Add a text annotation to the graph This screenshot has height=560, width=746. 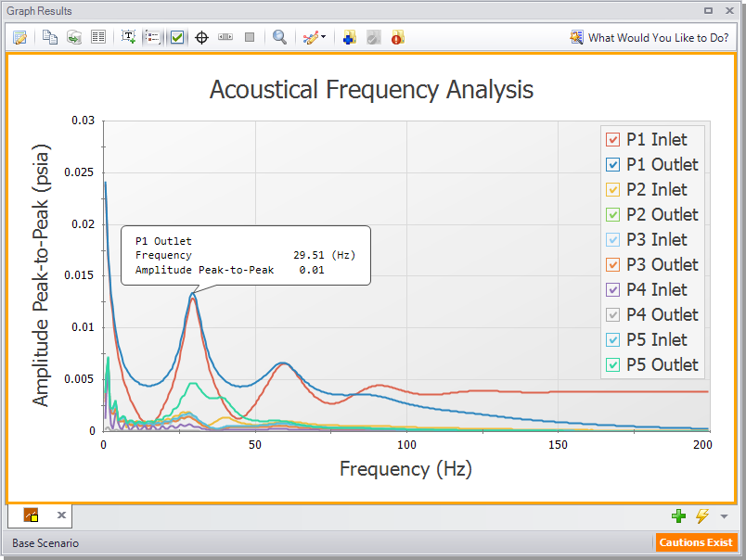click(x=128, y=37)
